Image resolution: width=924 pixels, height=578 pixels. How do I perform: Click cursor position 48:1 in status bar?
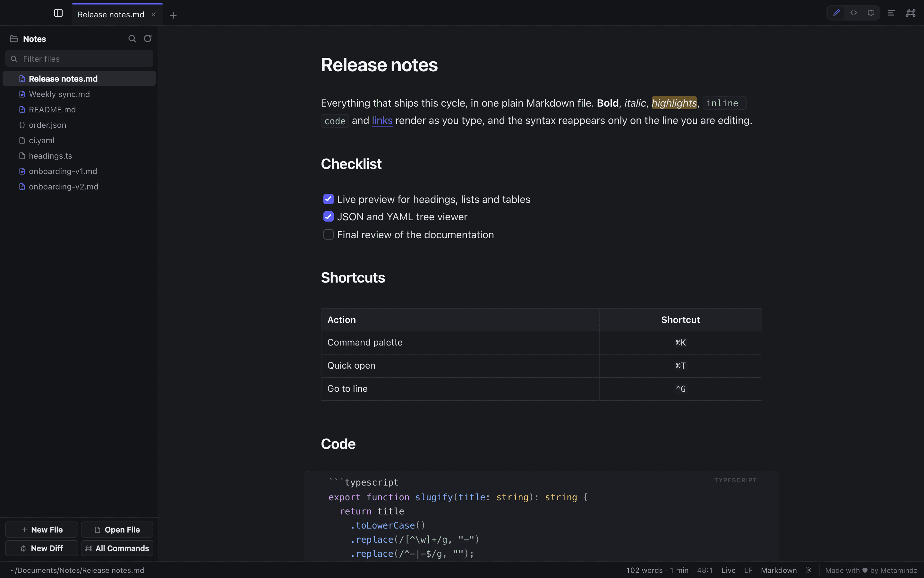click(705, 570)
